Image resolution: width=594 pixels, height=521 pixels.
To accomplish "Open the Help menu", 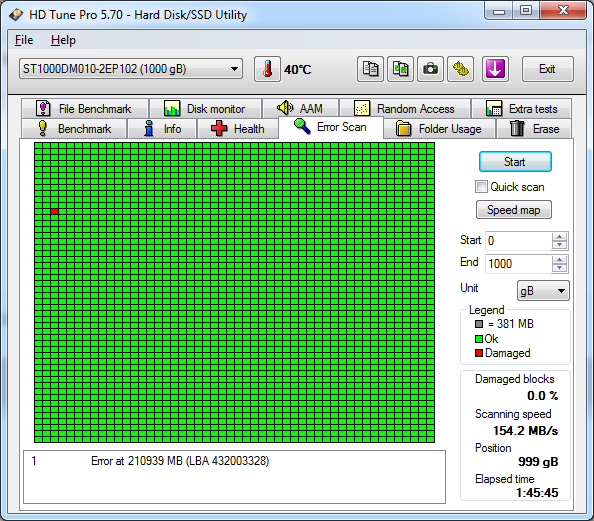I will tap(63, 40).
